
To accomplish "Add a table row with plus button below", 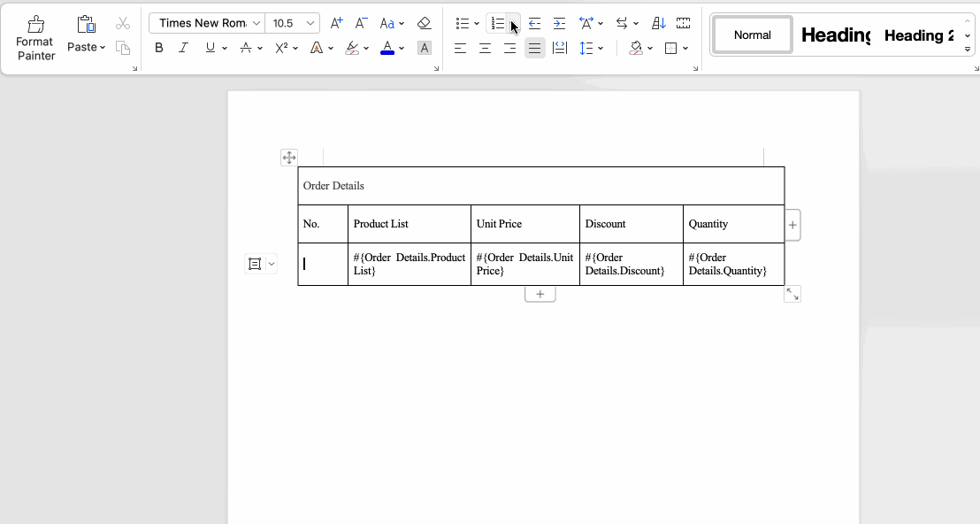I will point(540,294).
